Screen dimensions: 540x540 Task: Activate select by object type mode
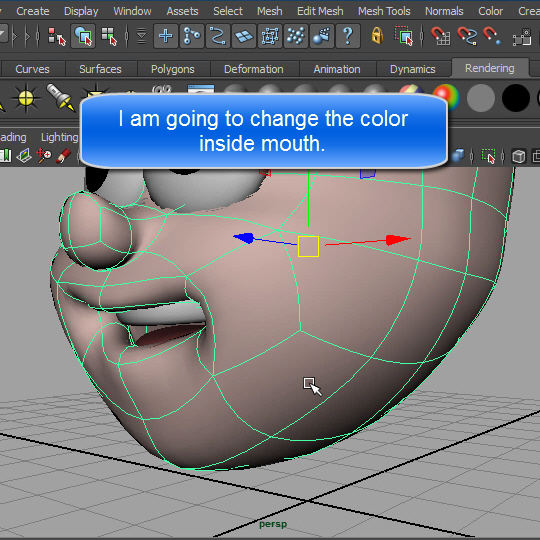click(83, 36)
